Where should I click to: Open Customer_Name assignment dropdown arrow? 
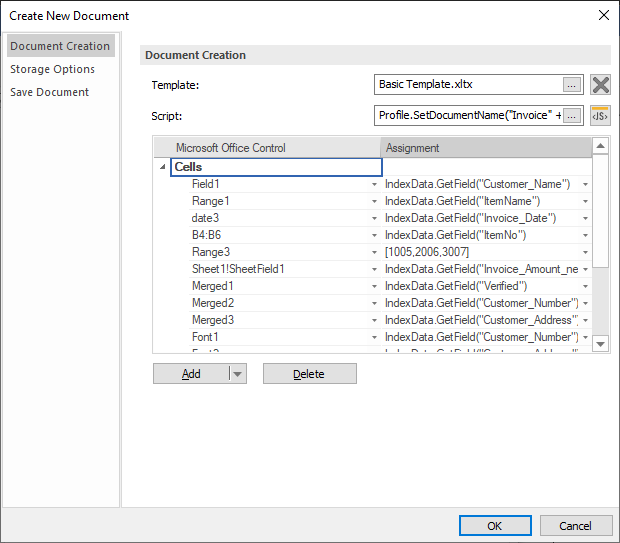pos(585,184)
